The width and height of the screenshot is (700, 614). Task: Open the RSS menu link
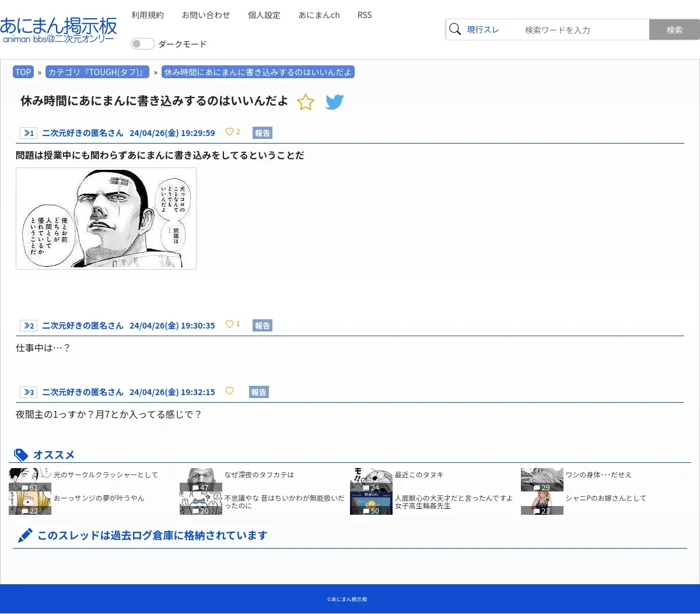pyautogui.click(x=365, y=15)
